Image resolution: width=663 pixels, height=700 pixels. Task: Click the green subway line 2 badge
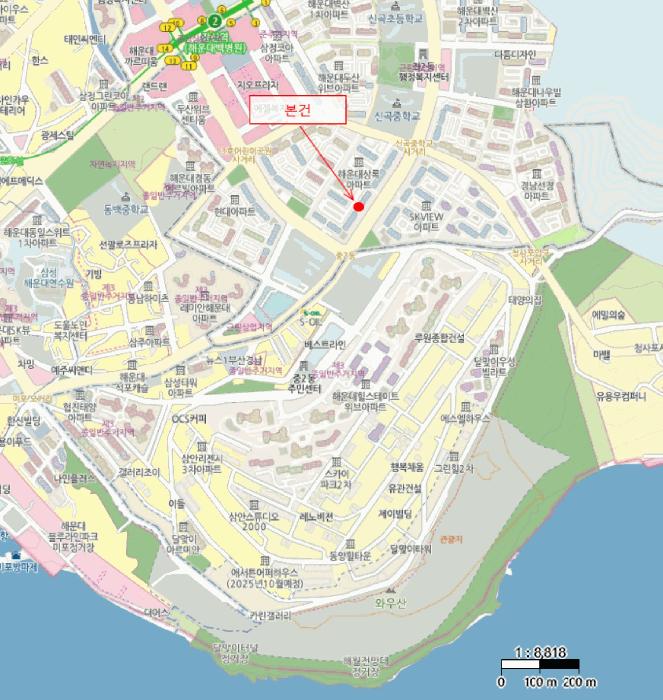click(215, 20)
